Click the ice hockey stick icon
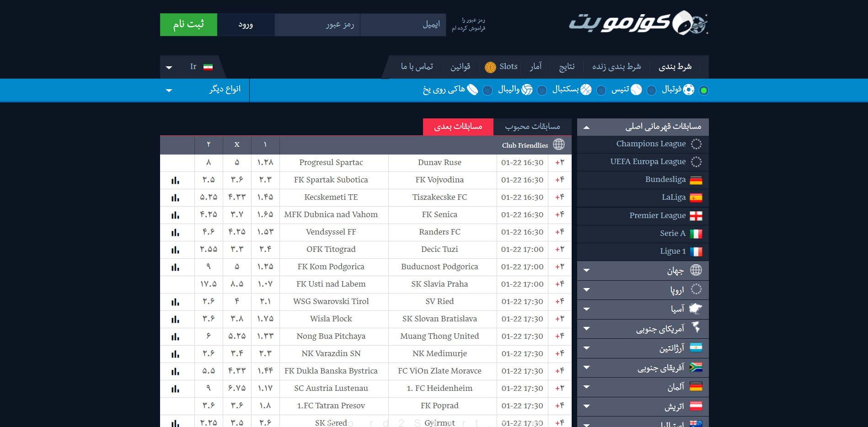 click(472, 90)
